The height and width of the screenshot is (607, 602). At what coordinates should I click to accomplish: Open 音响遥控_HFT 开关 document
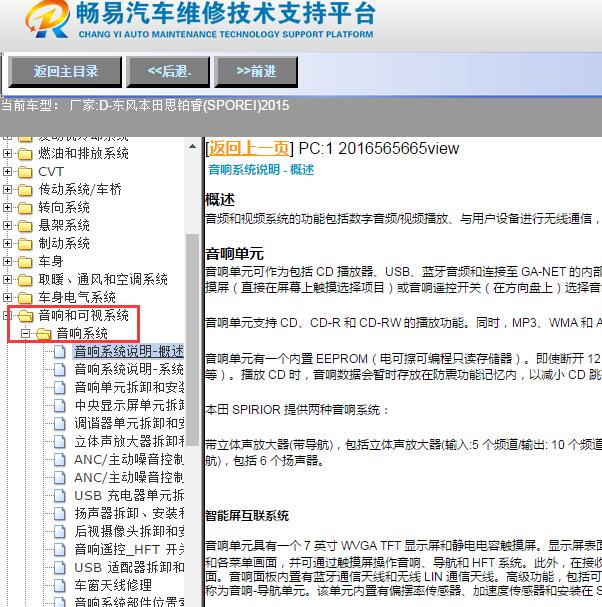(x=129, y=549)
